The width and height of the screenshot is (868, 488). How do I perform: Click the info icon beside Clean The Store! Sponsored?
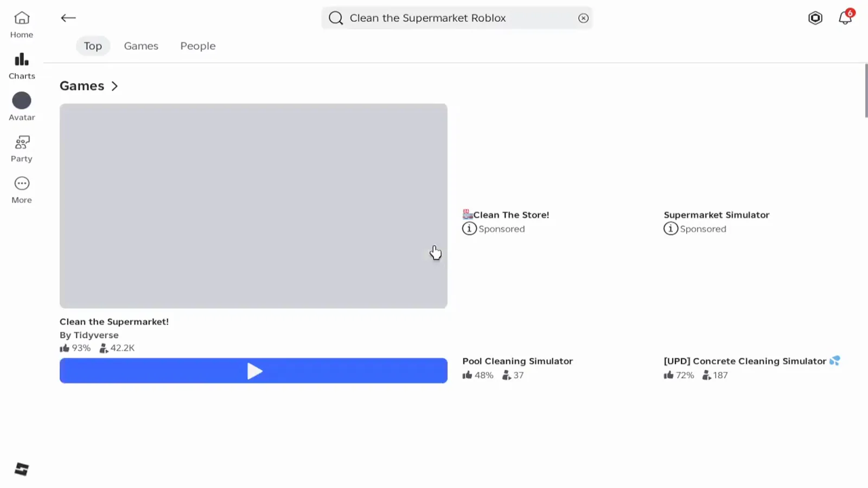[x=469, y=229]
